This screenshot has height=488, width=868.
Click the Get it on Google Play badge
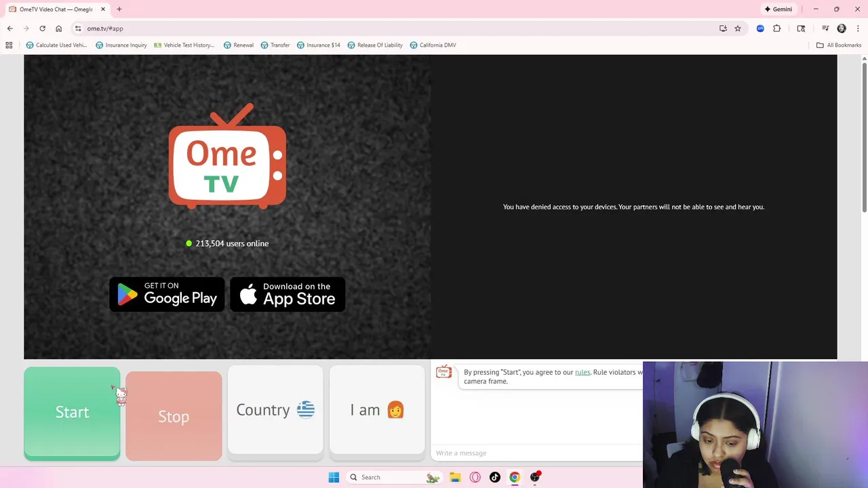click(167, 294)
